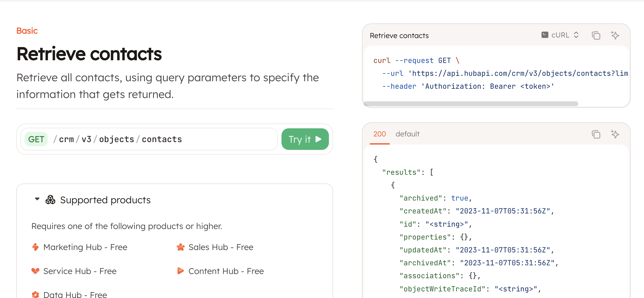The height and width of the screenshot is (298, 644).
Task: Click the green play arrow inside Try it
Action: coord(318,139)
